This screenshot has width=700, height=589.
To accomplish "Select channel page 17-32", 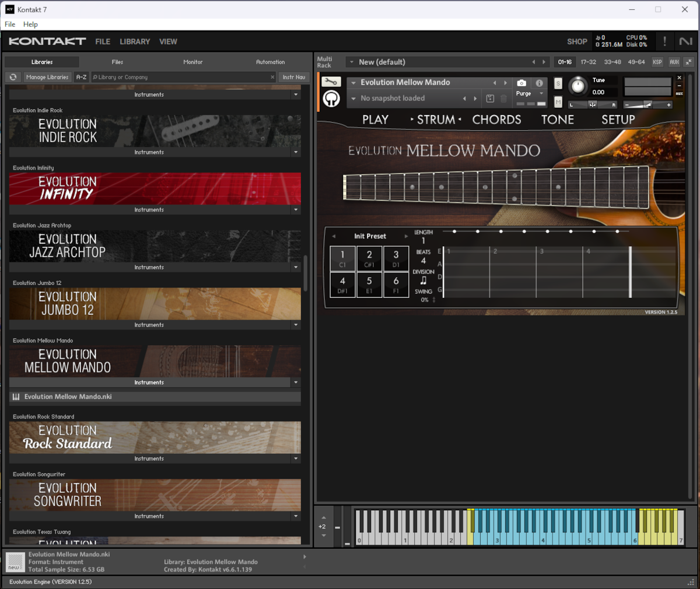I will coord(589,62).
